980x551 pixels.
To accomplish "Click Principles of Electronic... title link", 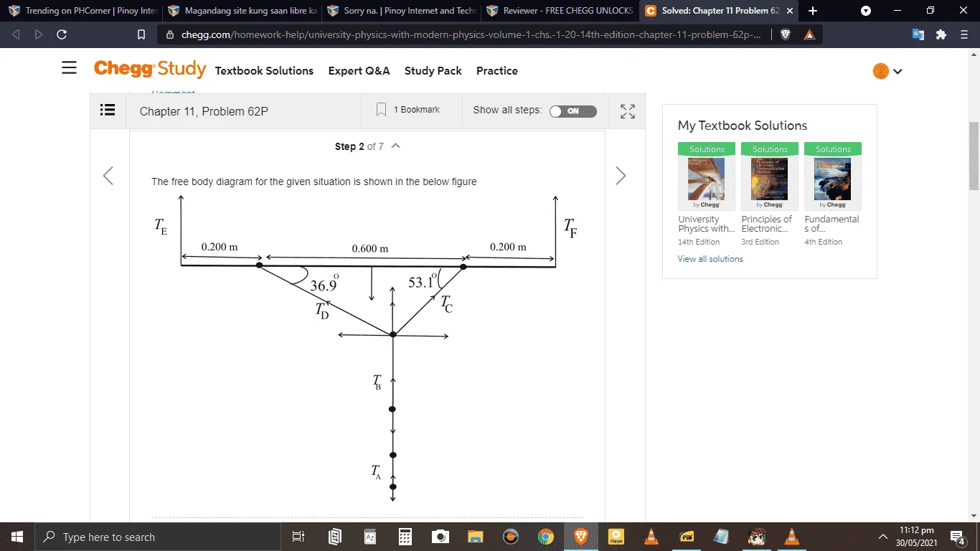I will point(767,224).
